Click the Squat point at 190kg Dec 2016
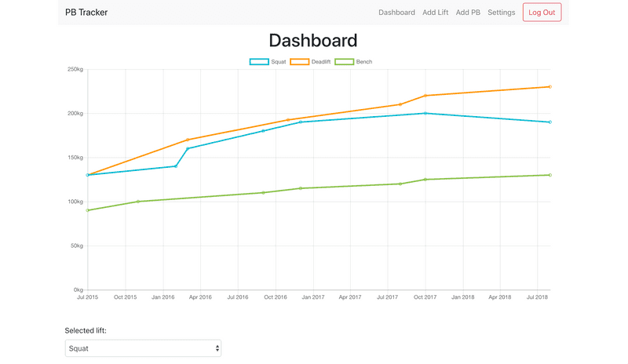The width and height of the screenshot is (628, 364). point(301,122)
